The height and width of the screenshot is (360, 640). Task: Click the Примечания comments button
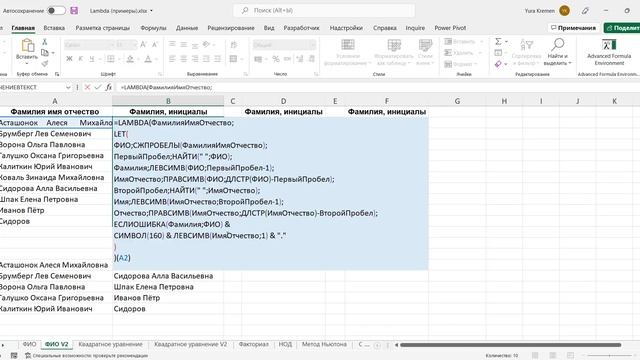coord(573,28)
